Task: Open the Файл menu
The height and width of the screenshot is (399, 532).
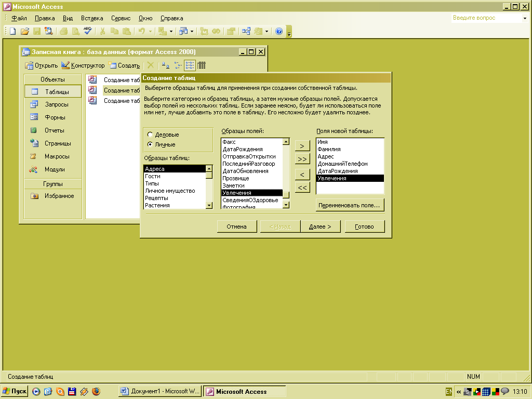Action: (x=19, y=18)
